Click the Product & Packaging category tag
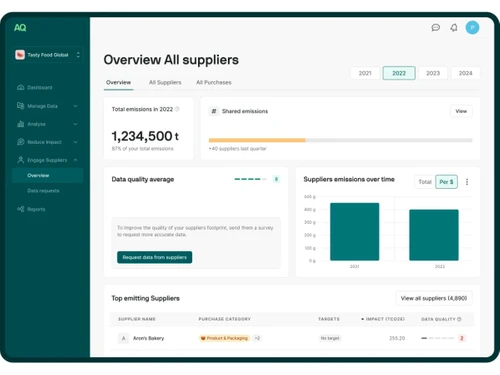Image resolution: width=500 pixels, height=375 pixels. pos(224,338)
